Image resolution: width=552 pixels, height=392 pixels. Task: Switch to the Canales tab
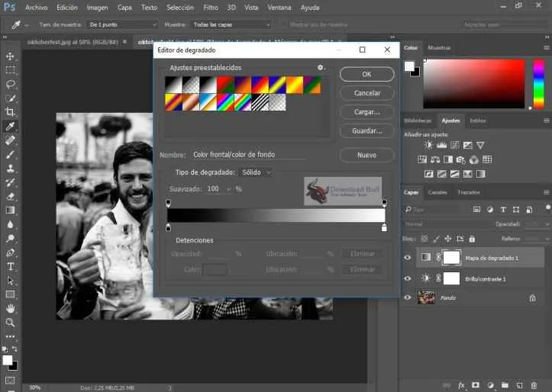[437, 192]
